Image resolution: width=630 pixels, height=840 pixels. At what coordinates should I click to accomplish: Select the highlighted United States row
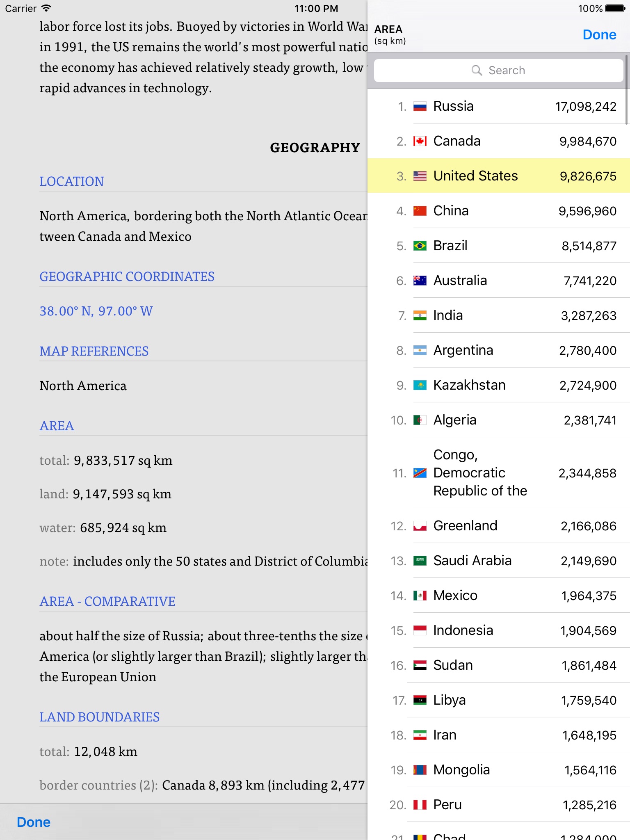[498, 176]
